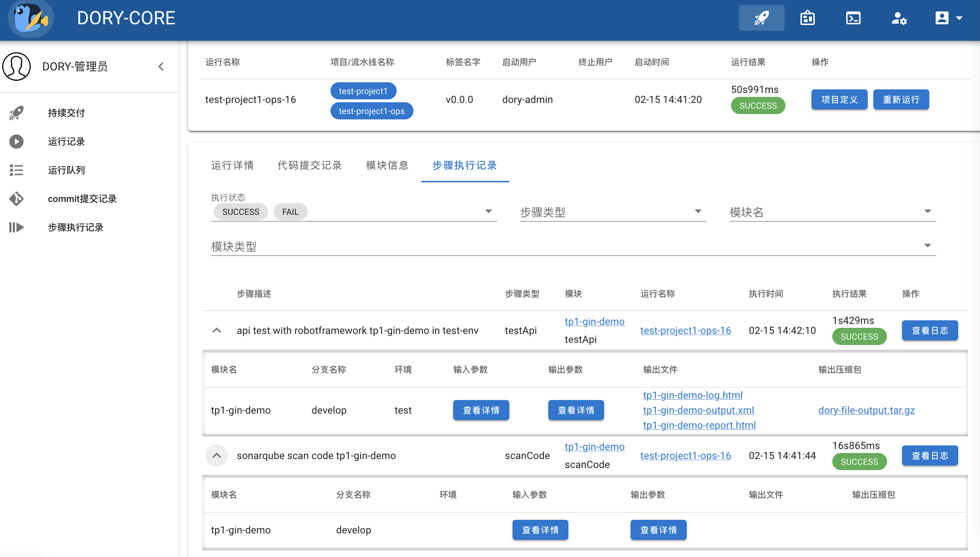Remove the SUCCESS filter chip
The height and width of the screenshot is (557, 980).
pyautogui.click(x=240, y=211)
